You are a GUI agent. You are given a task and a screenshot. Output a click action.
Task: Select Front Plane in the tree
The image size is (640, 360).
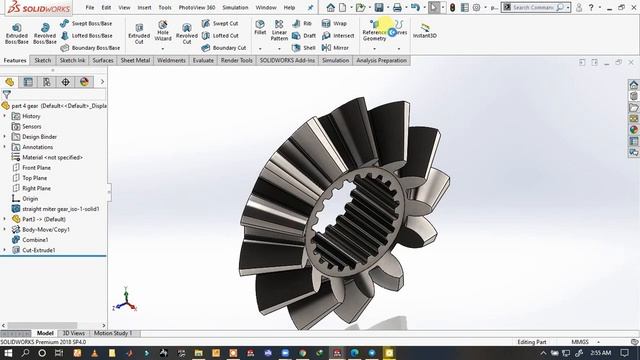tap(31, 168)
